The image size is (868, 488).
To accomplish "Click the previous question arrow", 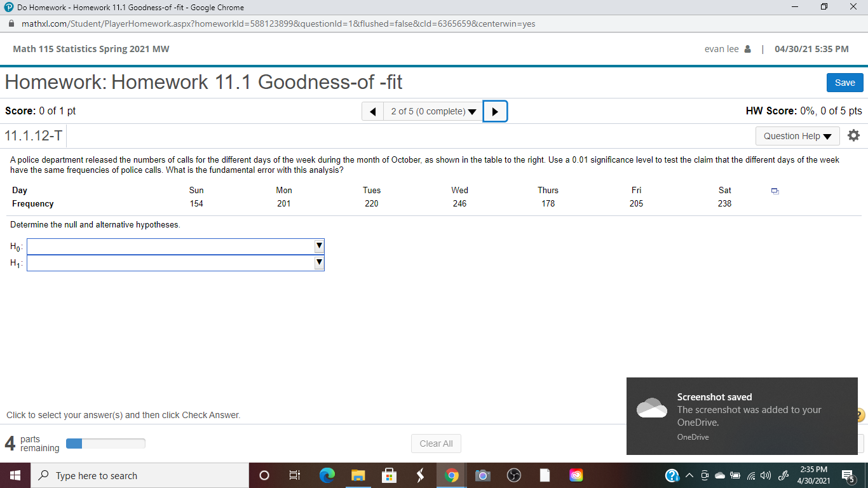I will [372, 111].
